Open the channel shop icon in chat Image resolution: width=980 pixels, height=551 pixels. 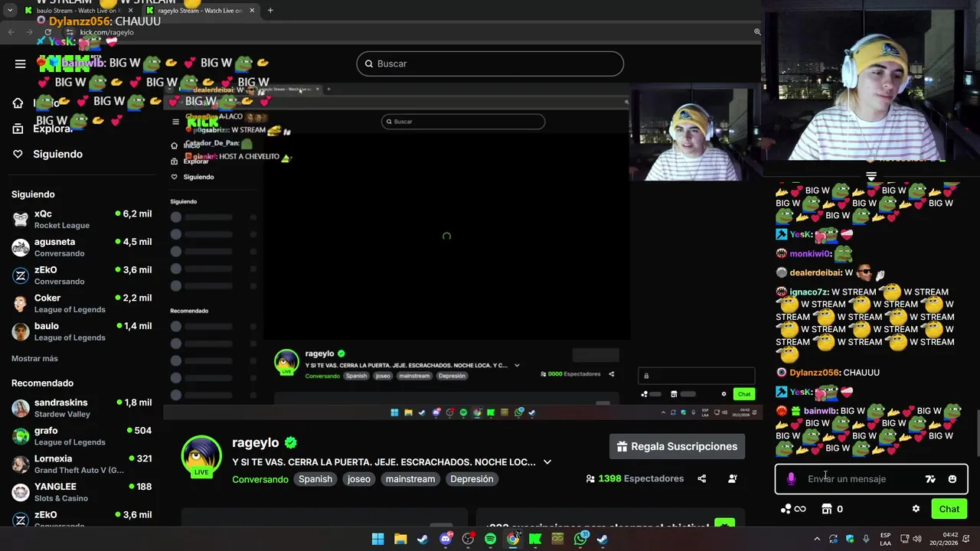827,509
